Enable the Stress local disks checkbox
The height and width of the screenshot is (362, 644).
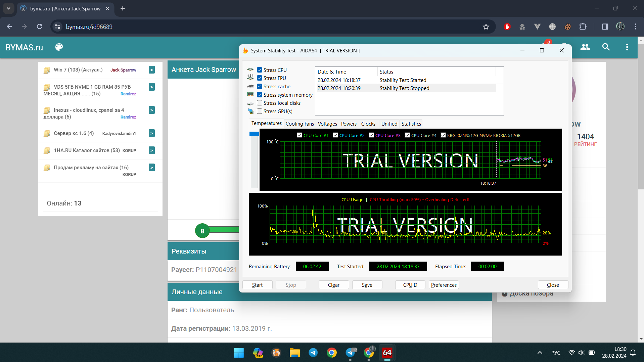point(260,103)
